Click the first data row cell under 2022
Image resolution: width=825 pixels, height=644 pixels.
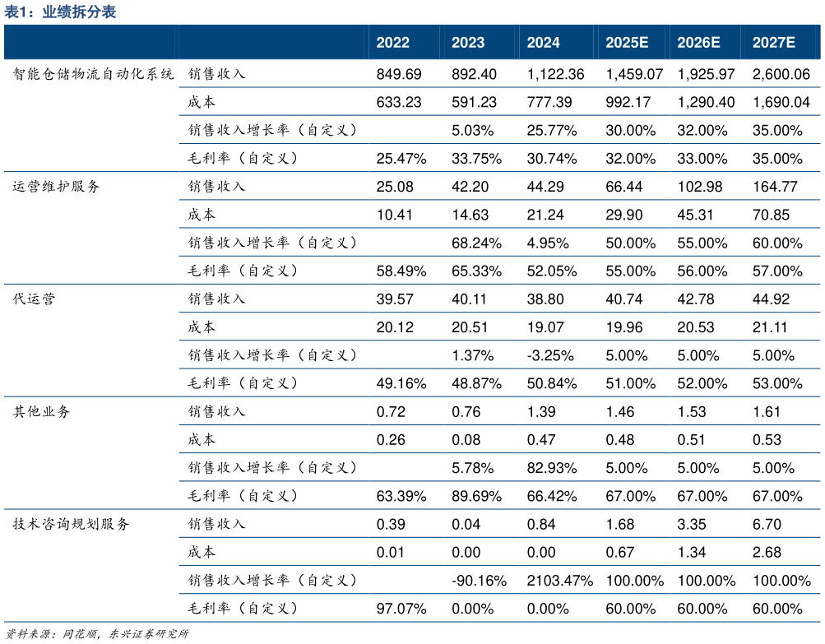click(x=392, y=74)
